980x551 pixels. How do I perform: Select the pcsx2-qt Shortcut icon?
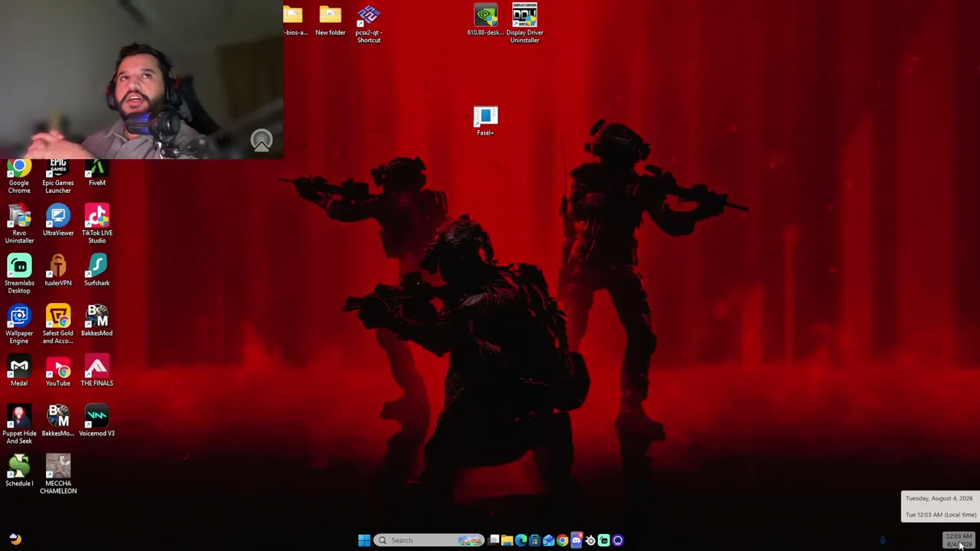368,24
